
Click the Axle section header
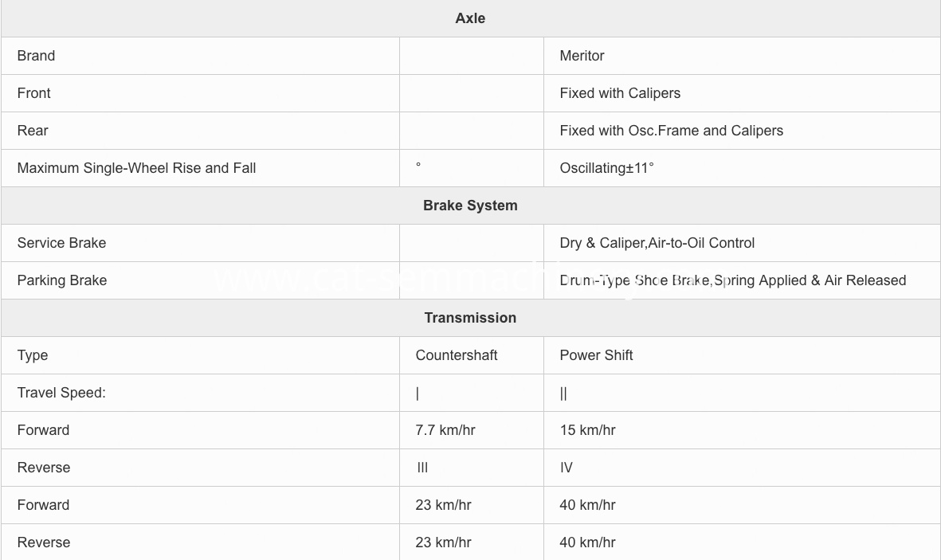[x=470, y=18]
